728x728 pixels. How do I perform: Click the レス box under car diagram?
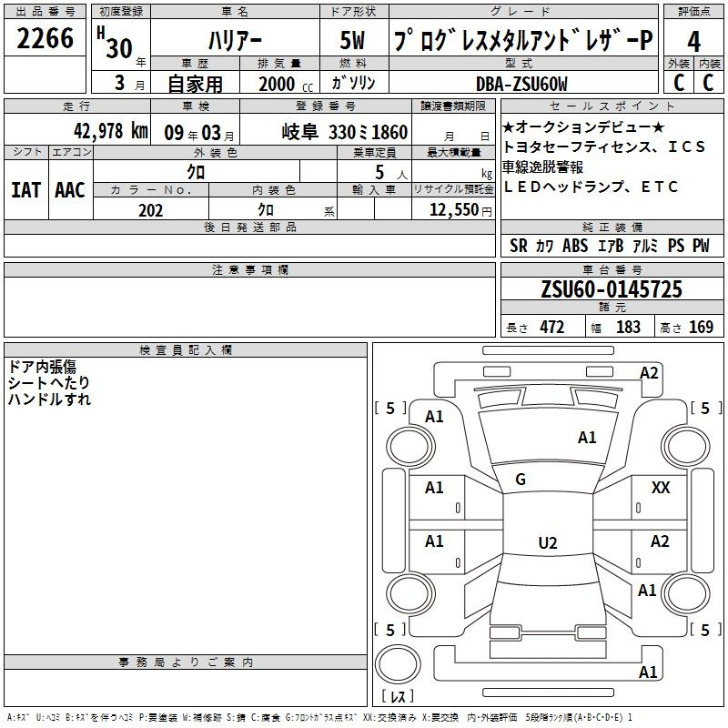[398, 697]
